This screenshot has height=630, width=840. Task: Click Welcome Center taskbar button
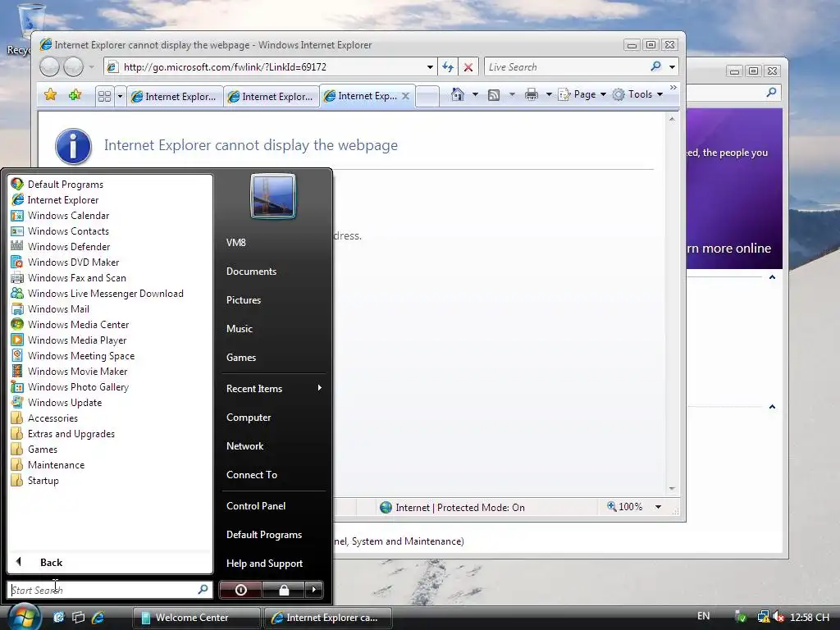point(196,618)
